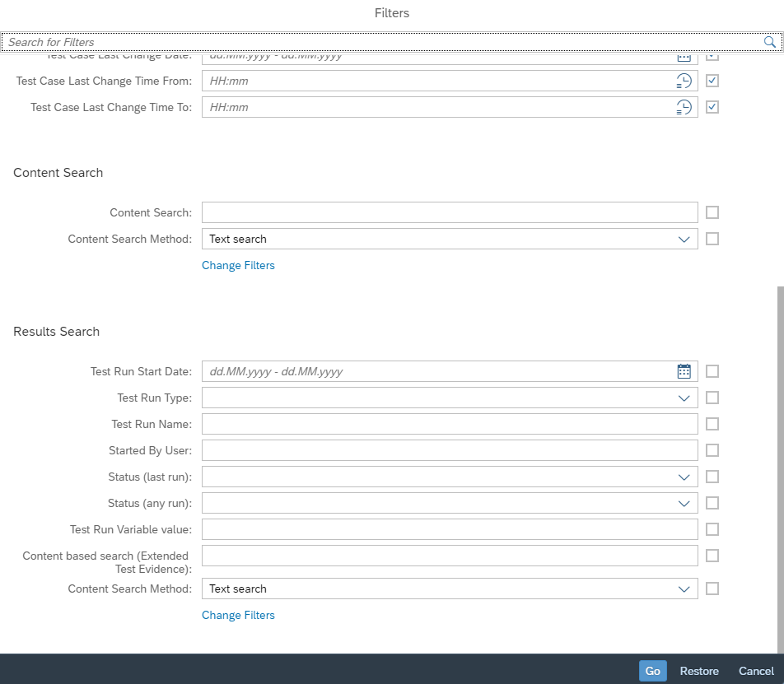
Task: Click the search magnifier icon in Filters
Action: (769, 42)
